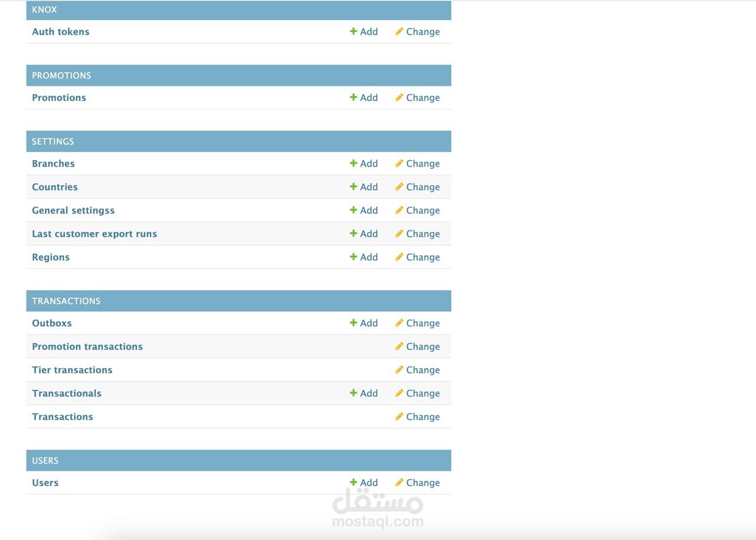756x540 pixels.
Task: Open the Users model link
Action: [x=45, y=483]
